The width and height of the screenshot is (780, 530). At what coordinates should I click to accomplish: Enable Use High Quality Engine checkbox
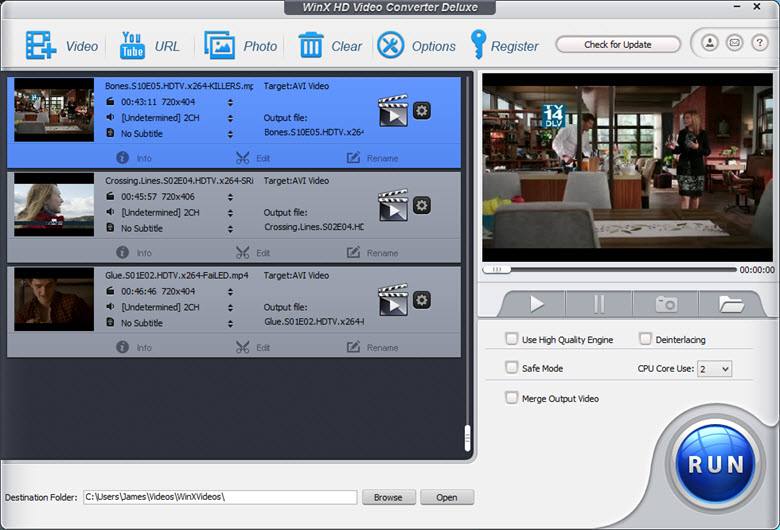(x=511, y=339)
